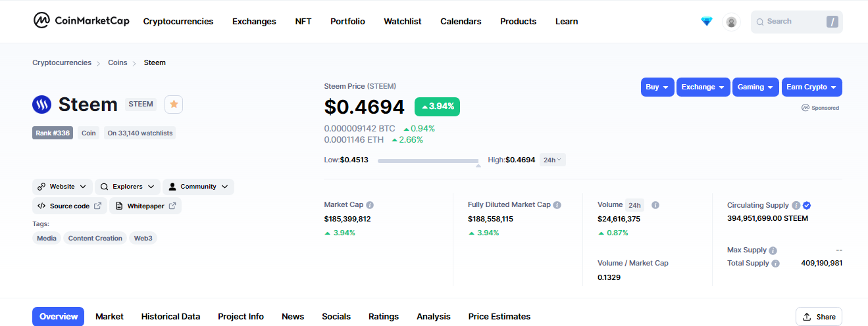Open the Explorers dropdown
Image resolution: width=868 pixels, height=326 pixels.
tap(128, 187)
